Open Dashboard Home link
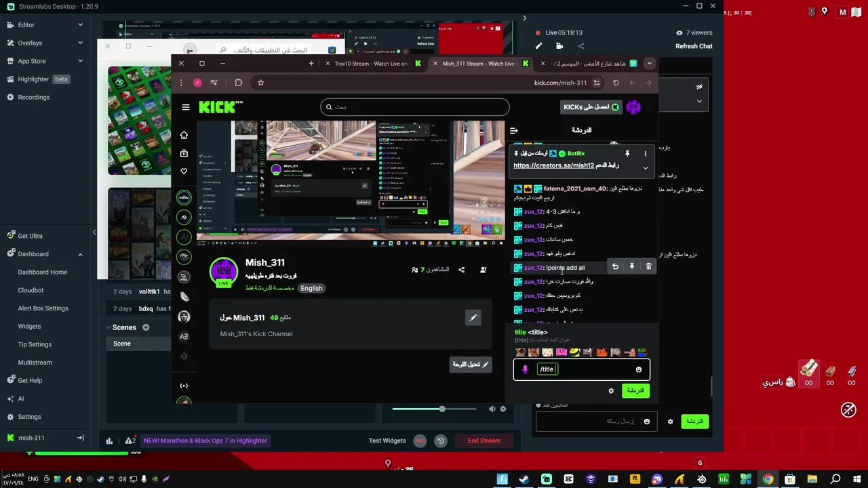 click(43, 272)
